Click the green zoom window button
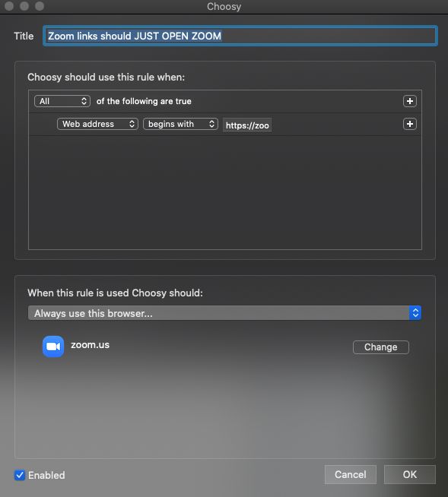The width and height of the screenshot is (448, 497). pos(40,6)
